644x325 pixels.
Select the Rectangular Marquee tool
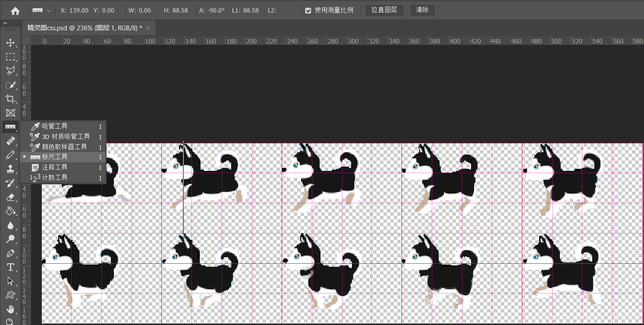coord(10,57)
